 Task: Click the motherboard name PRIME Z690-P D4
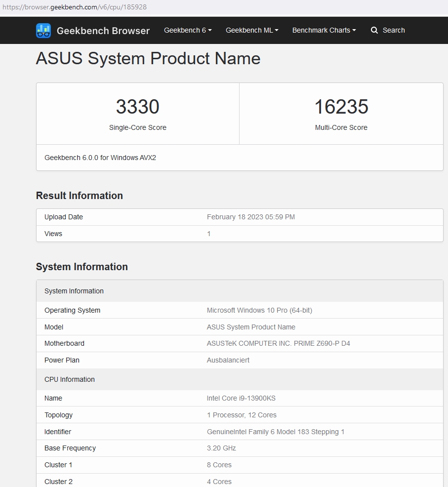point(279,343)
